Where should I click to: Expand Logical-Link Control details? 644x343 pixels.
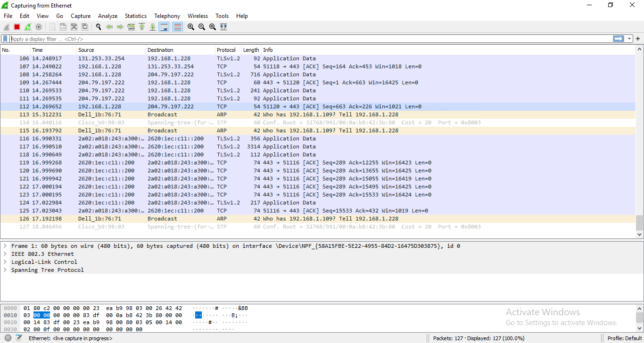[5, 262]
